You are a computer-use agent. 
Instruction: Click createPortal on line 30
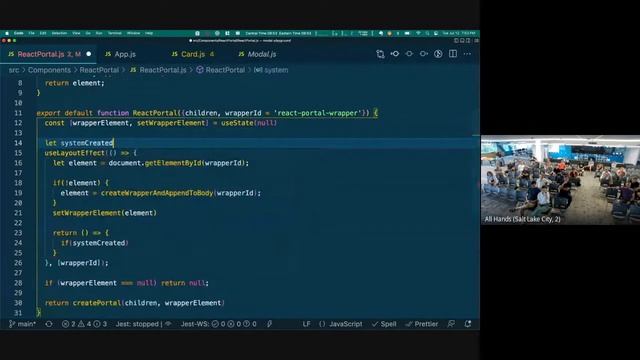click(x=97, y=303)
